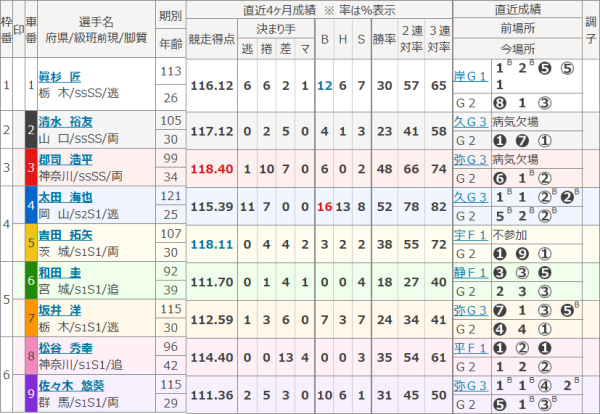Click the 前場所 header cell
Image resolution: width=600 pixels, height=414 pixels.
pos(517,28)
